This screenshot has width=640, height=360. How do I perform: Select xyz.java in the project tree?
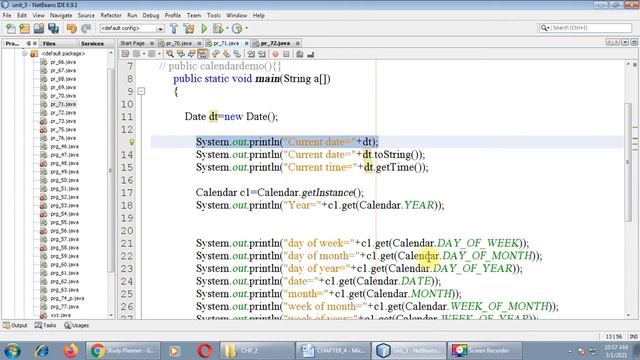click(x=60, y=315)
